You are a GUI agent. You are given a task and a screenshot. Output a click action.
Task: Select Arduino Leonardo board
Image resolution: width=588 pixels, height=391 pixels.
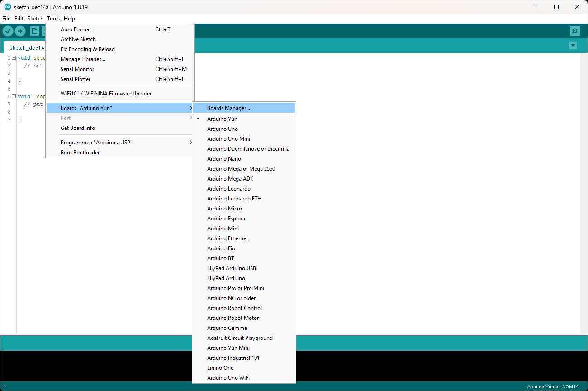tap(244, 189)
